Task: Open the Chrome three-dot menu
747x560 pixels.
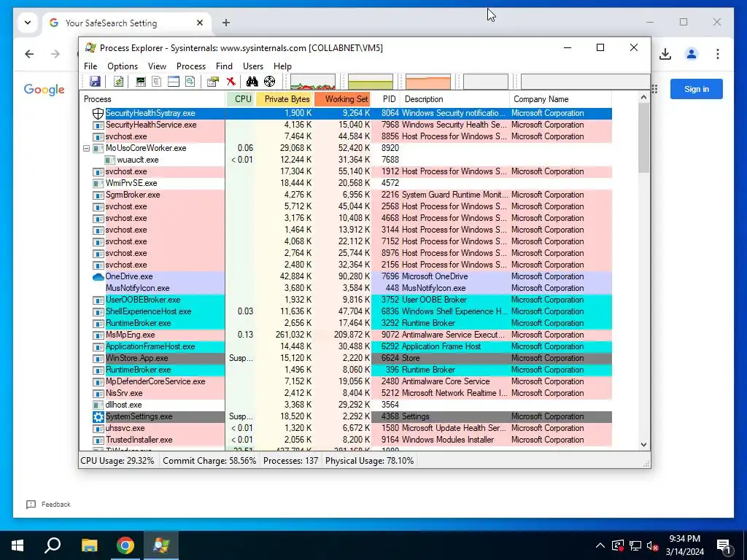Action: (x=718, y=54)
